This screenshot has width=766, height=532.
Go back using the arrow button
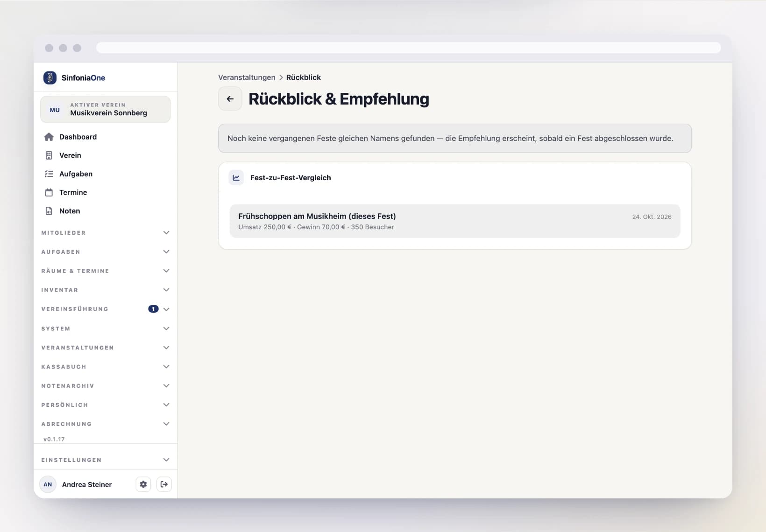coord(230,98)
